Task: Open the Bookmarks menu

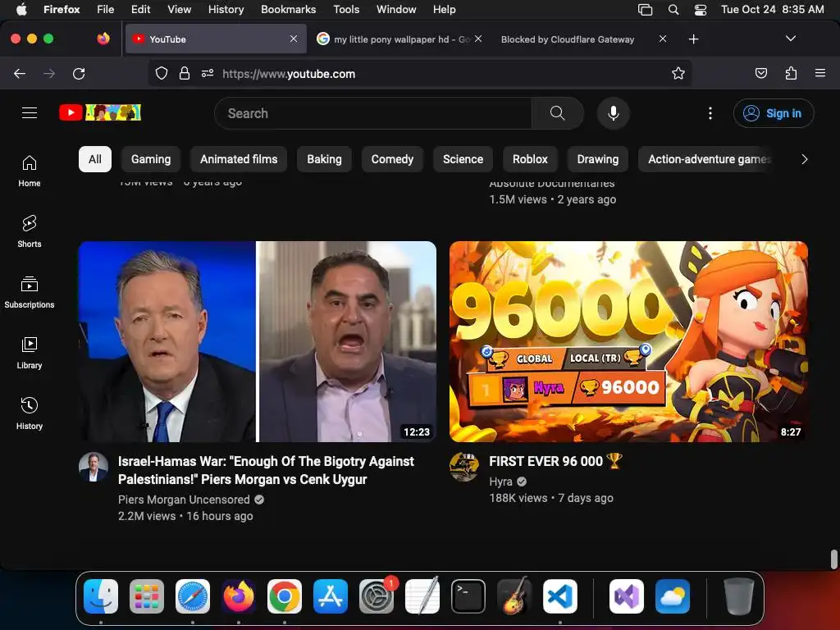Action: tap(288, 10)
